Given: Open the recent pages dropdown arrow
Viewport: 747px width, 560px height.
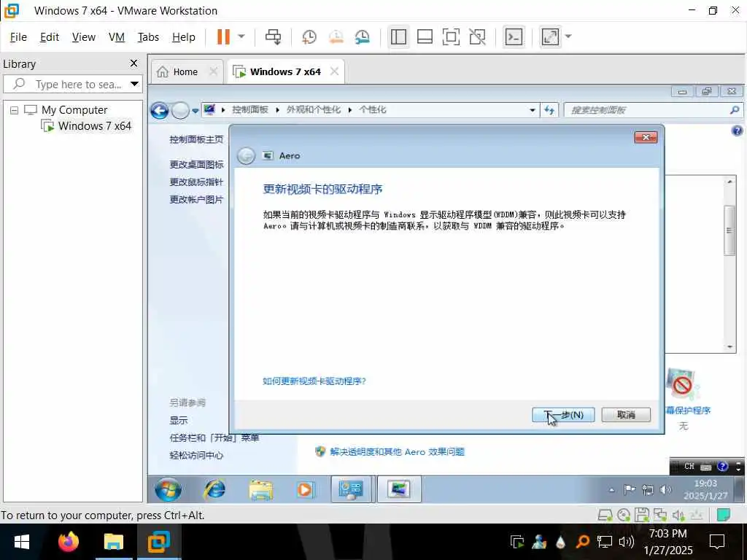Looking at the screenshot, I should click(x=196, y=111).
